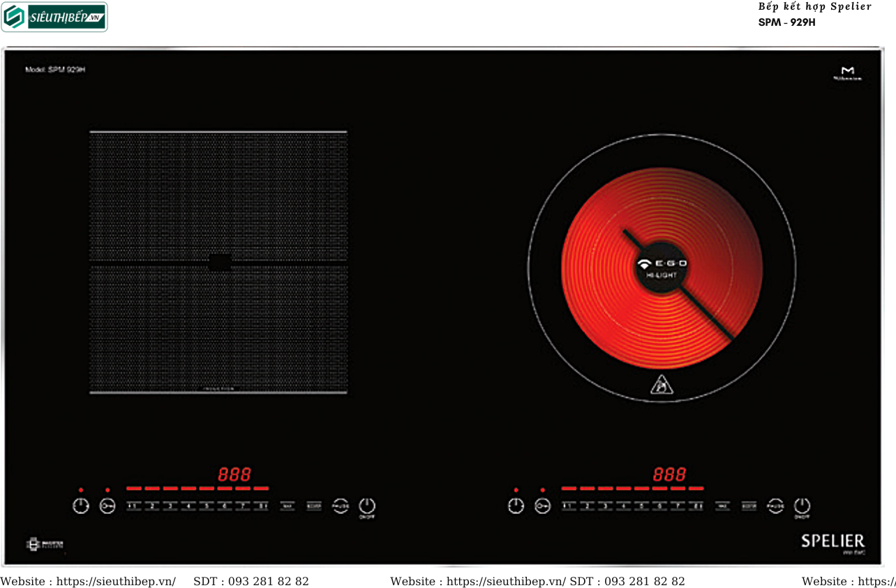The width and height of the screenshot is (896, 588).
Task: Click the EGO Hi-Light burner center logo
Action: 662,266
